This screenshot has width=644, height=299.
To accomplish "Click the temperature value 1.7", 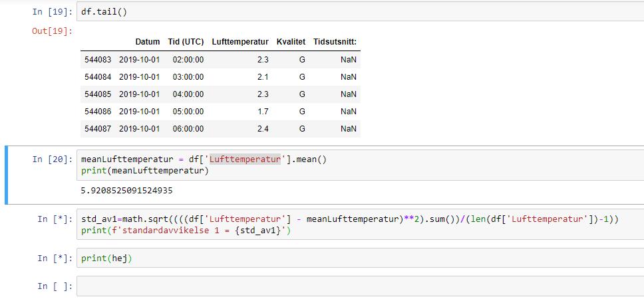I will pos(263,112).
